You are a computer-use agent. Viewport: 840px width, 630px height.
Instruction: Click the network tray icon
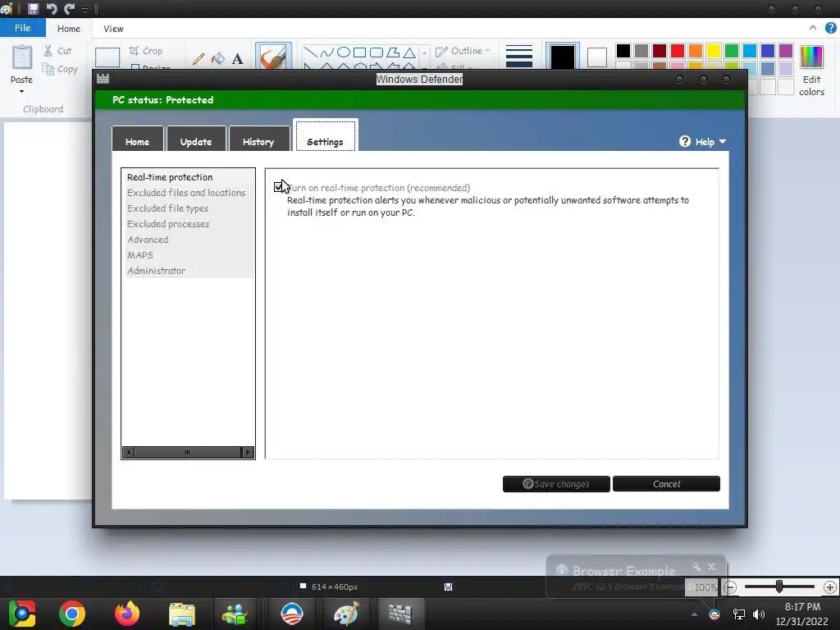739,614
